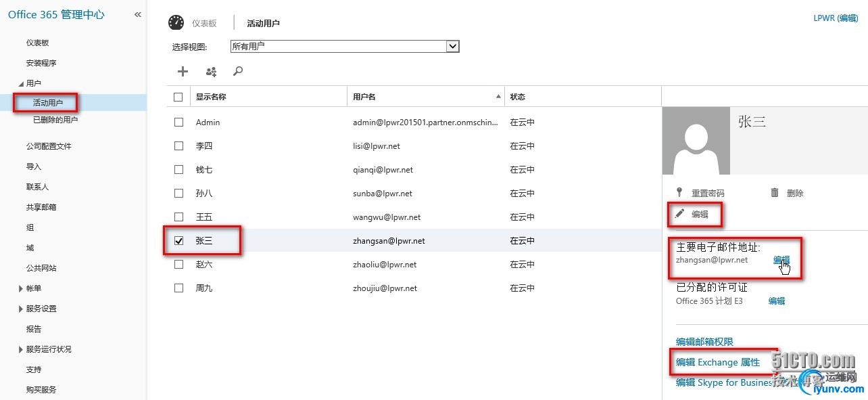The width and height of the screenshot is (868, 400).
Task: Select the Admin display name
Action: (208, 123)
